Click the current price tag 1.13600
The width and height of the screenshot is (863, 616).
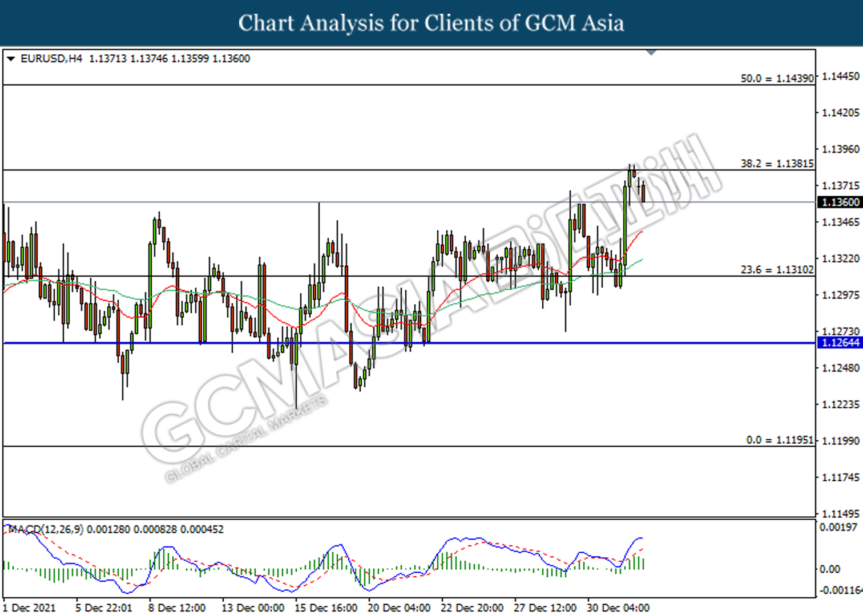click(x=840, y=202)
